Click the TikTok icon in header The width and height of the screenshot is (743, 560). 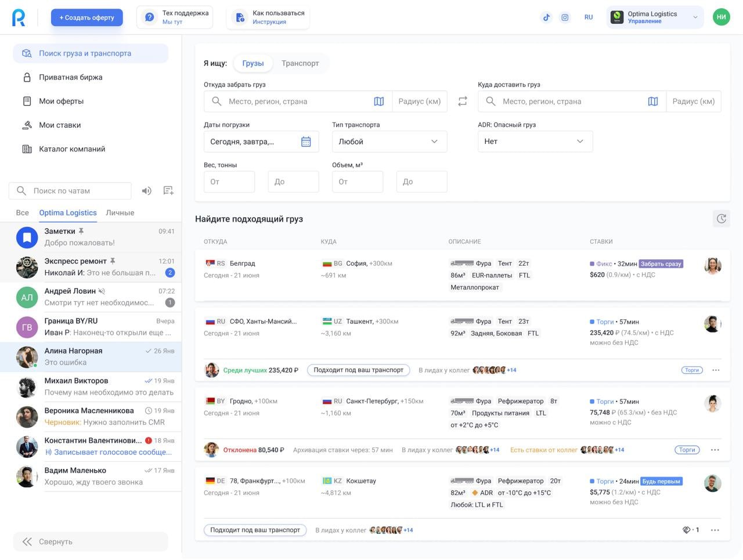tap(546, 17)
